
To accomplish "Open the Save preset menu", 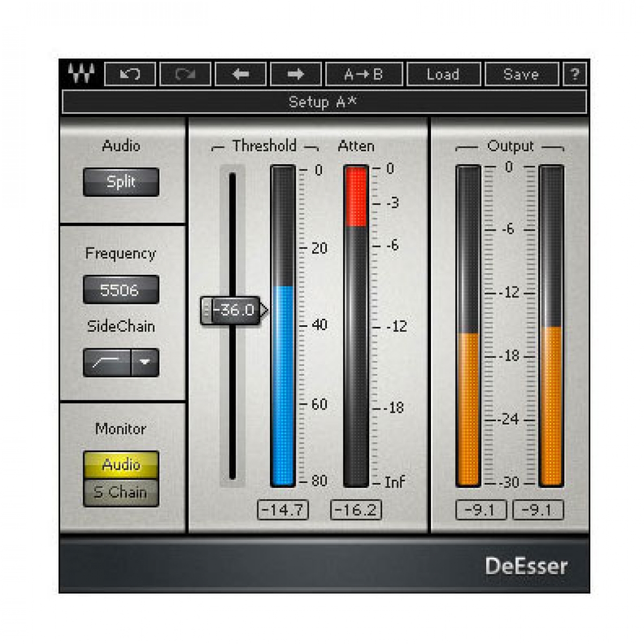I will click(x=521, y=74).
